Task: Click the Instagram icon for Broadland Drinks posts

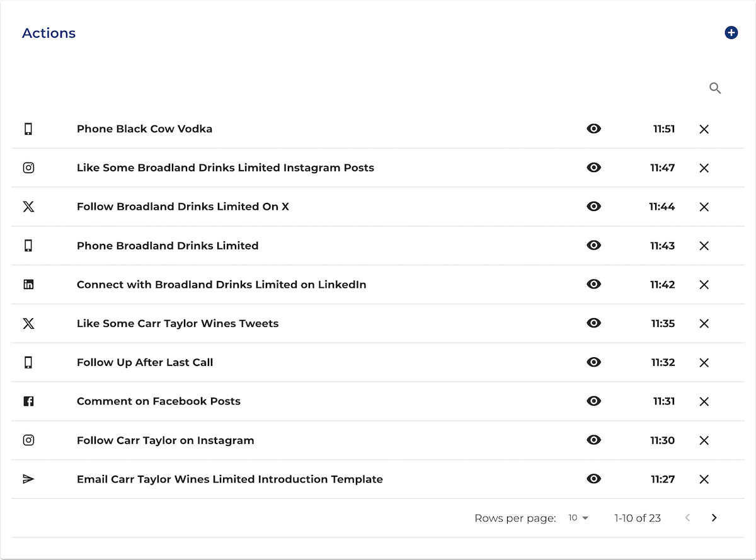Action: pyautogui.click(x=28, y=168)
